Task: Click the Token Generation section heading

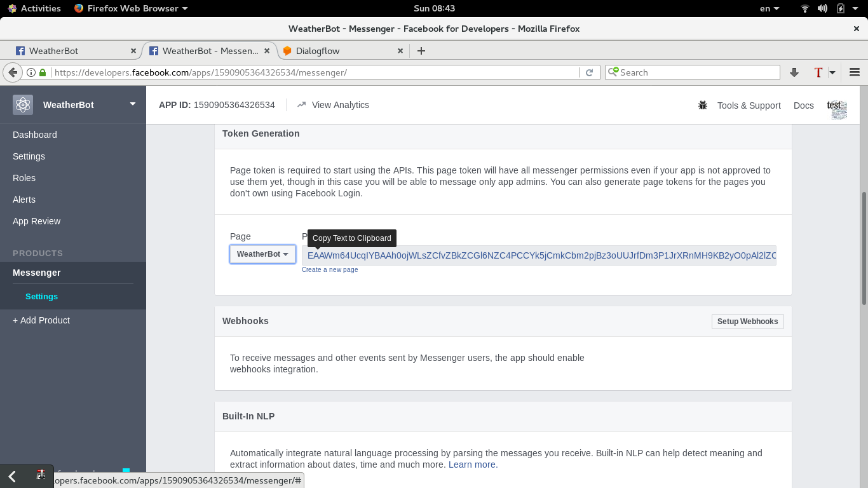Action: click(261, 133)
